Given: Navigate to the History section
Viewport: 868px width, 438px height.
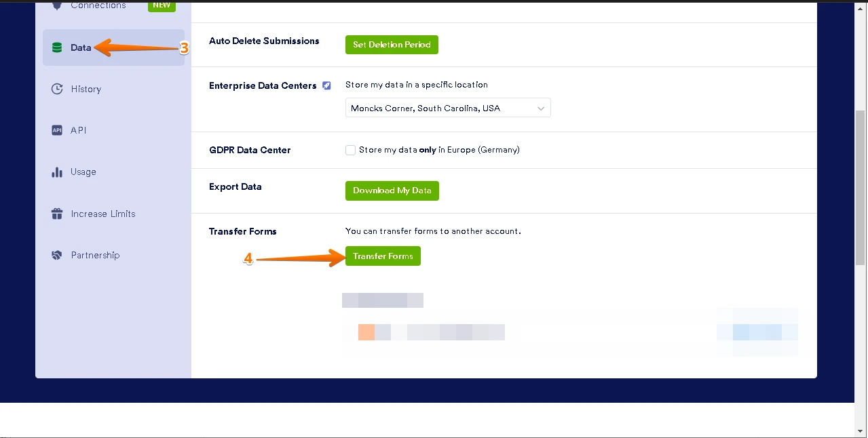Looking at the screenshot, I should (86, 89).
